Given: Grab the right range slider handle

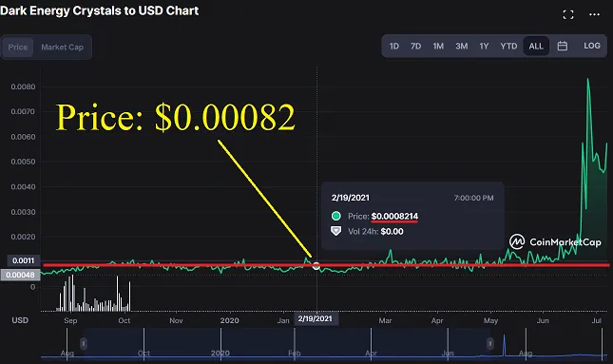Looking at the screenshot, I should 489,344.
